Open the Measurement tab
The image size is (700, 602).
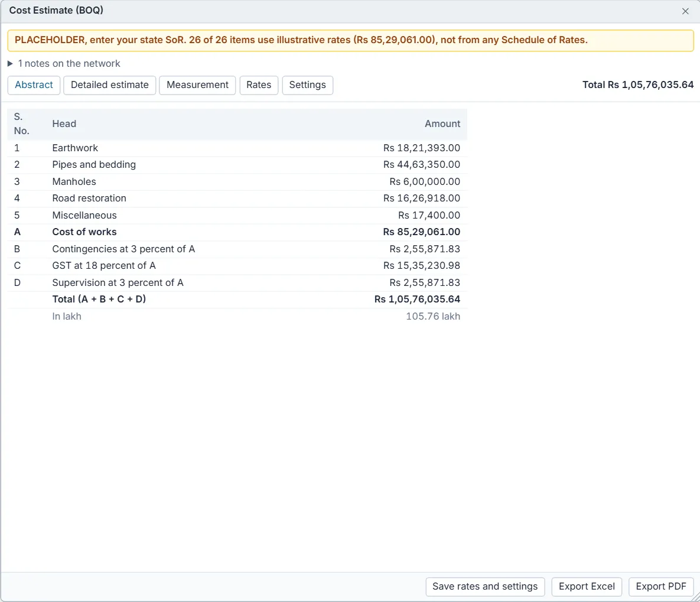pyautogui.click(x=197, y=85)
